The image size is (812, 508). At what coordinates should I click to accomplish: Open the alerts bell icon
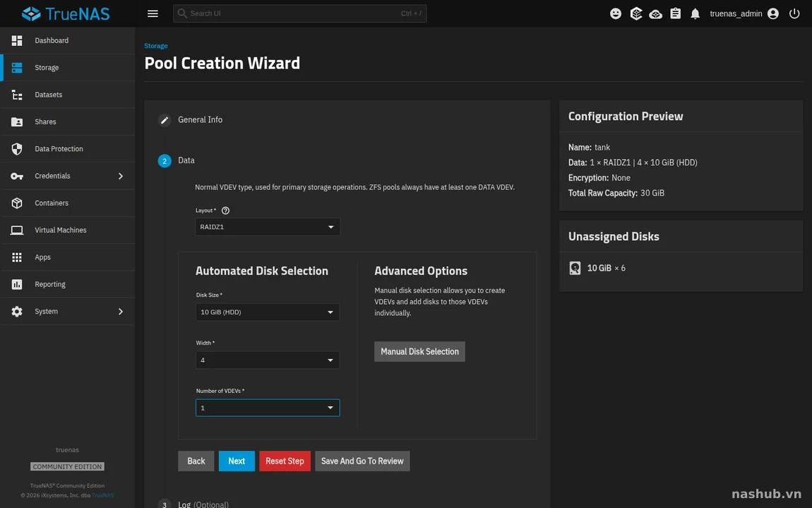point(695,13)
